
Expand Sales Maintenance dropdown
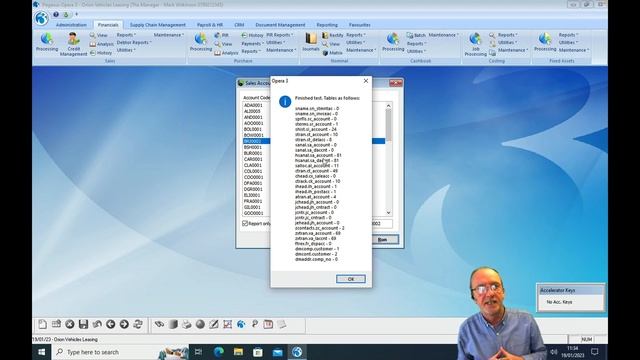[x=169, y=35]
